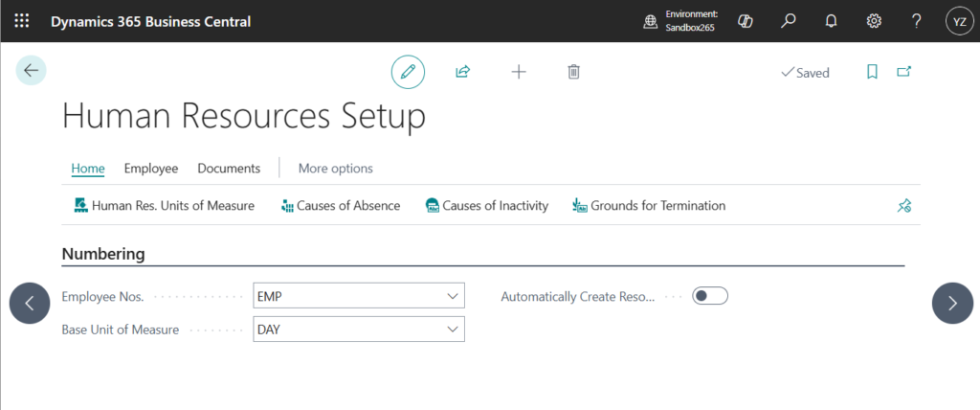This screenshot has width=980, height=410.
Task: Toggle Automatically Create Resource switch
Action: click(x=710, y=296)
